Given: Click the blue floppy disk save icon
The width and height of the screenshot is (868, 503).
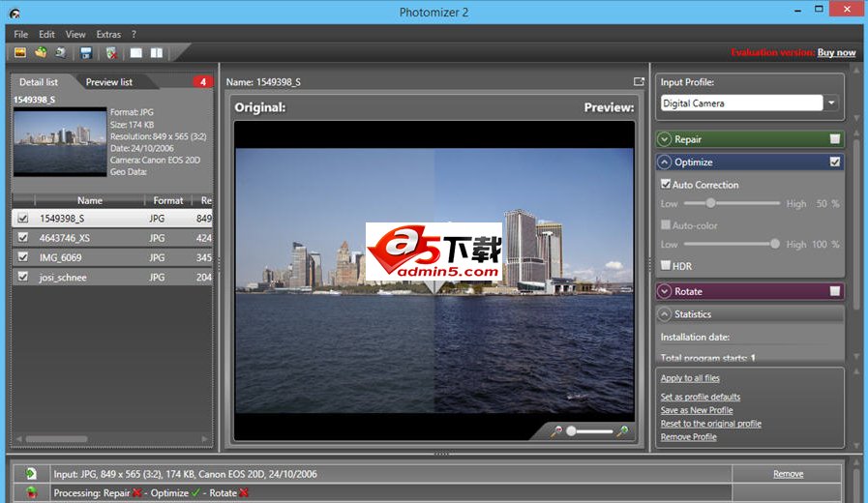Looking at the screenshot, I should point(86,53).
